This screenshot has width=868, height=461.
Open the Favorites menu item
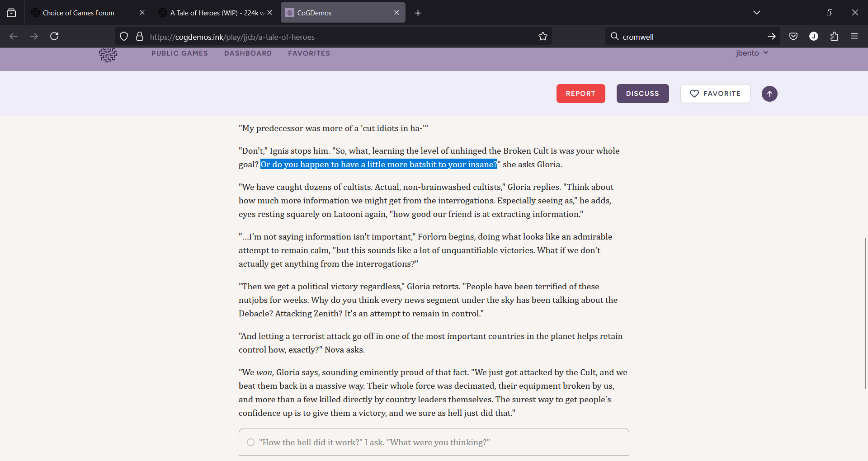tap(309, 53)
